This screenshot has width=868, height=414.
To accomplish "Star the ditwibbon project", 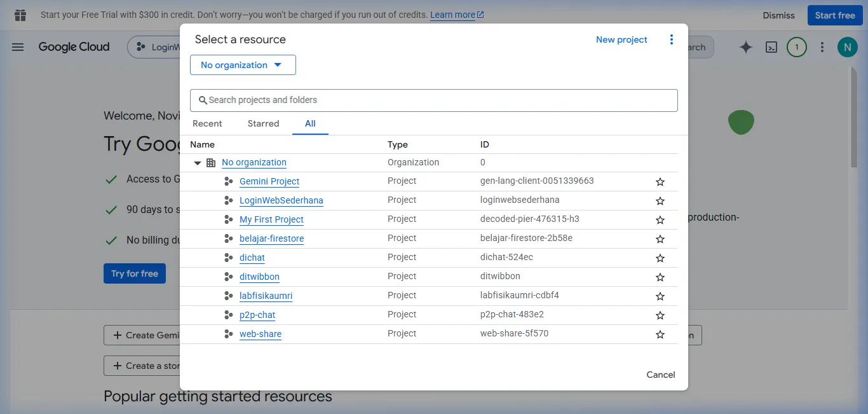I will pyautogui.click(x=660, y=277).
